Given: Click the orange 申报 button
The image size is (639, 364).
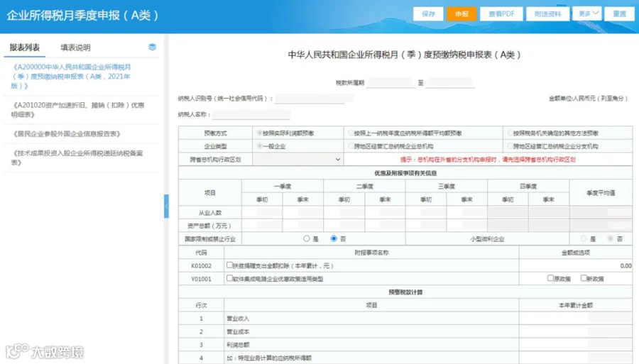Looking at the screenshot, I should coord(461,14).
